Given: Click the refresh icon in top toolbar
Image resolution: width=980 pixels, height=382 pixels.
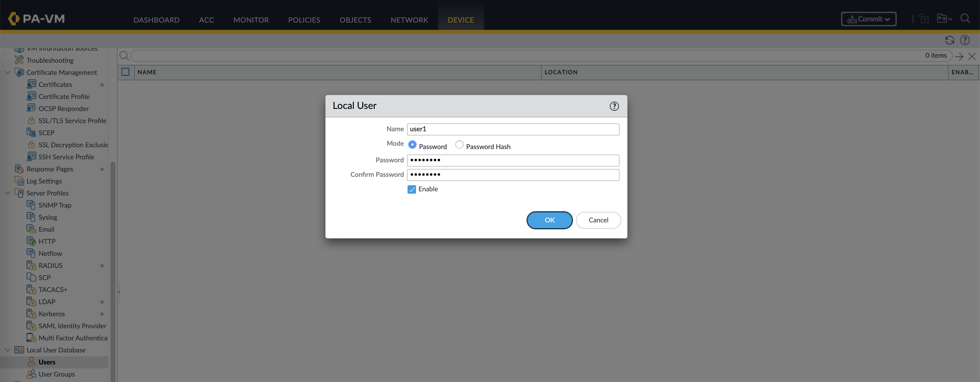Looking at the screenshot, I should [949, 40].
